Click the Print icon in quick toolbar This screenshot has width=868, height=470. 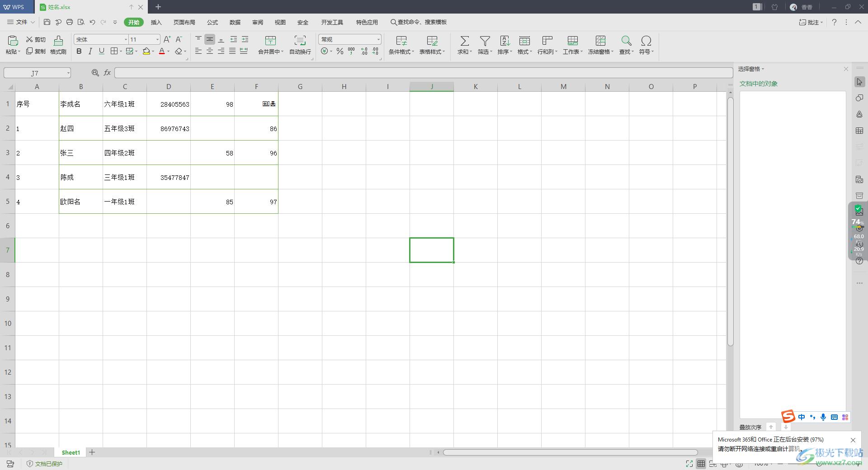tap(70, 22)
